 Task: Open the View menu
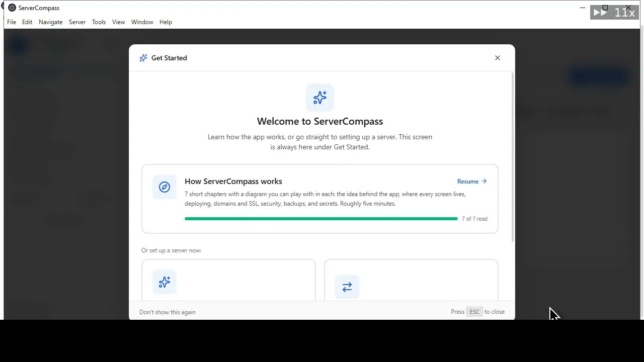point(118,22)
